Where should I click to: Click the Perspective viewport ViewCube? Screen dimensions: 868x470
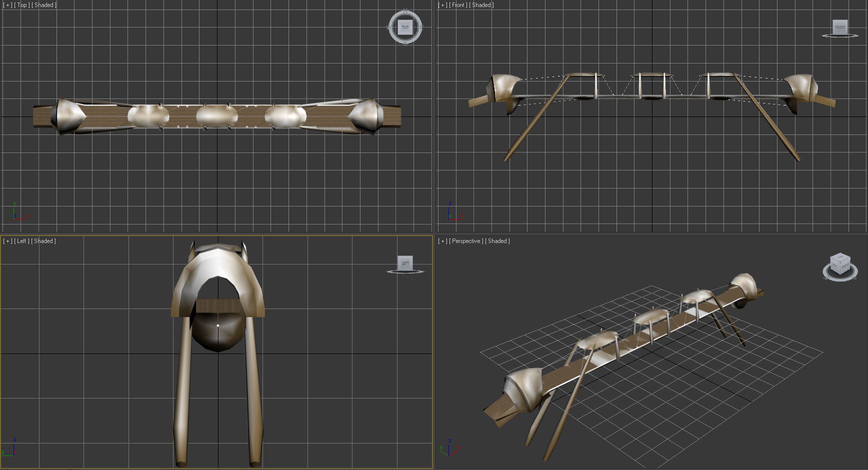tap(839, 263)
